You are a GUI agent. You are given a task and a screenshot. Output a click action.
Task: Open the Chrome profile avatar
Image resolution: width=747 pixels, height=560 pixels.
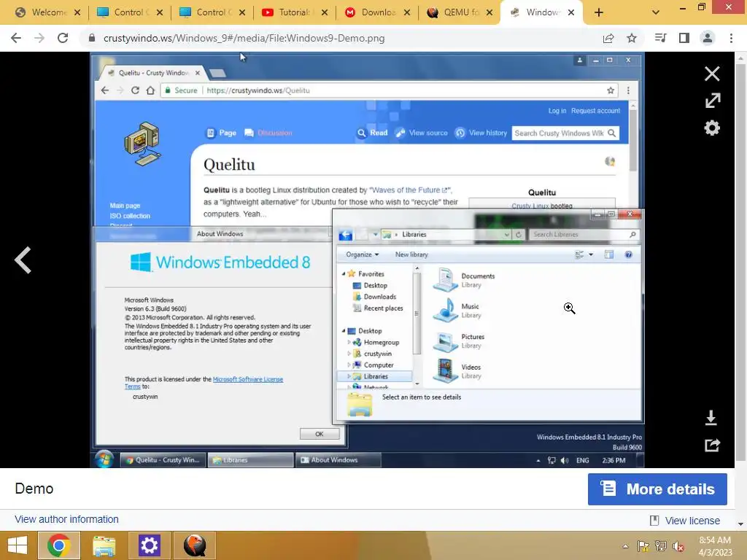click(708, 38)
